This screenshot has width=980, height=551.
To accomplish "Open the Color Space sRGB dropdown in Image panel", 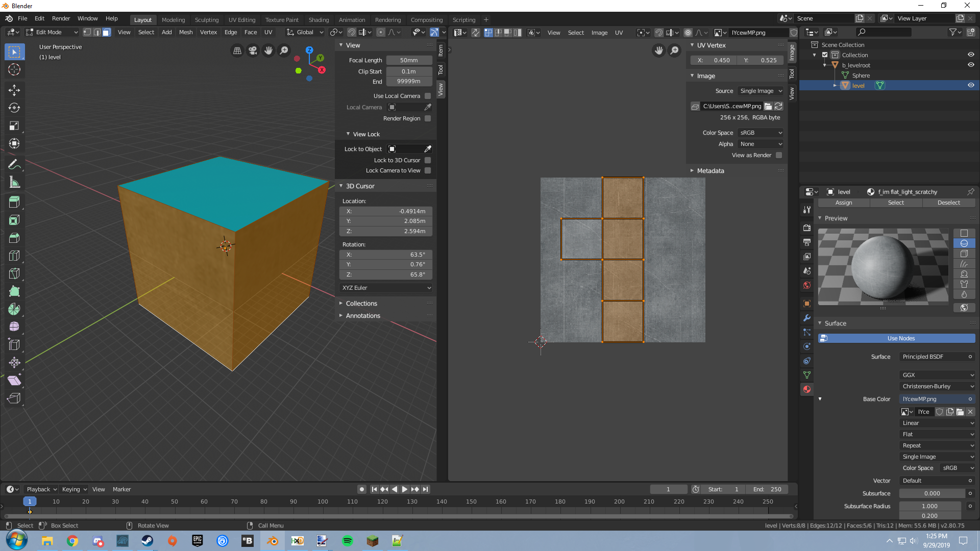I will click(761, 133).
